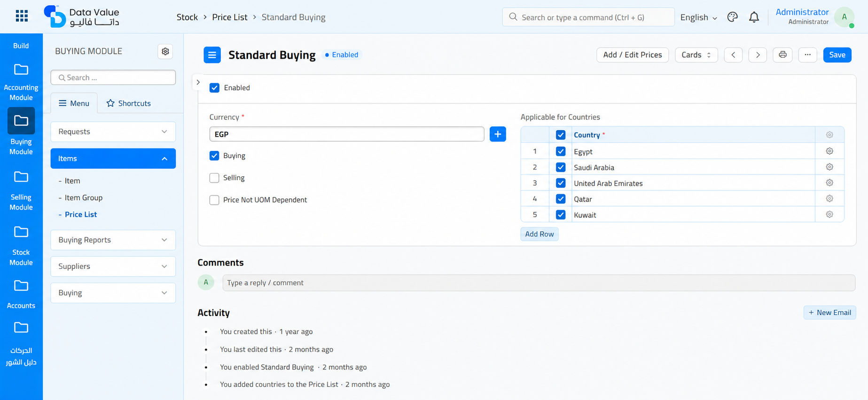Toggle the Saudi Arabia row checkbox
Screen dimensions: 868x400
pos(561,167)
